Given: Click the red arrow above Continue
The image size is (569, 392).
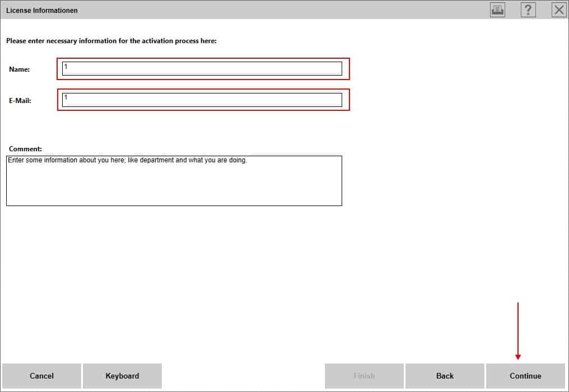Looking at the screenshot, I should (518, 330).
